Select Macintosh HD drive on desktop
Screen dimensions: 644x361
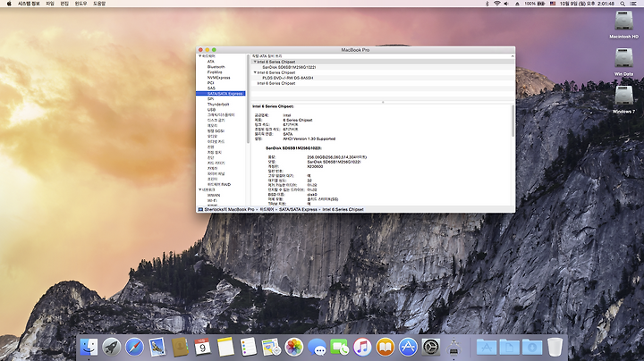coord(623,25)
